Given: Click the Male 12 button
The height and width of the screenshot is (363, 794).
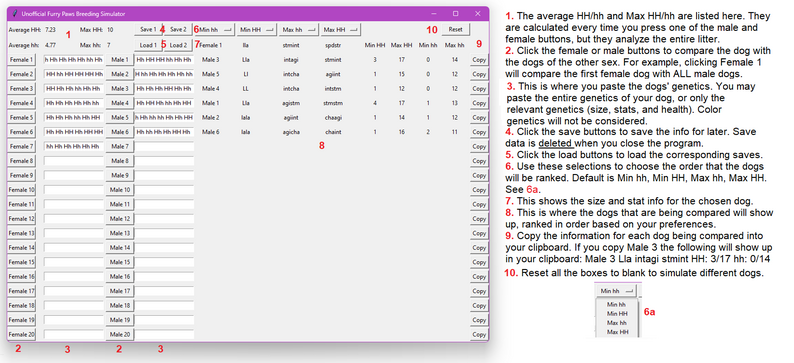Looking at the screenshot, I should tap(120, 219).
